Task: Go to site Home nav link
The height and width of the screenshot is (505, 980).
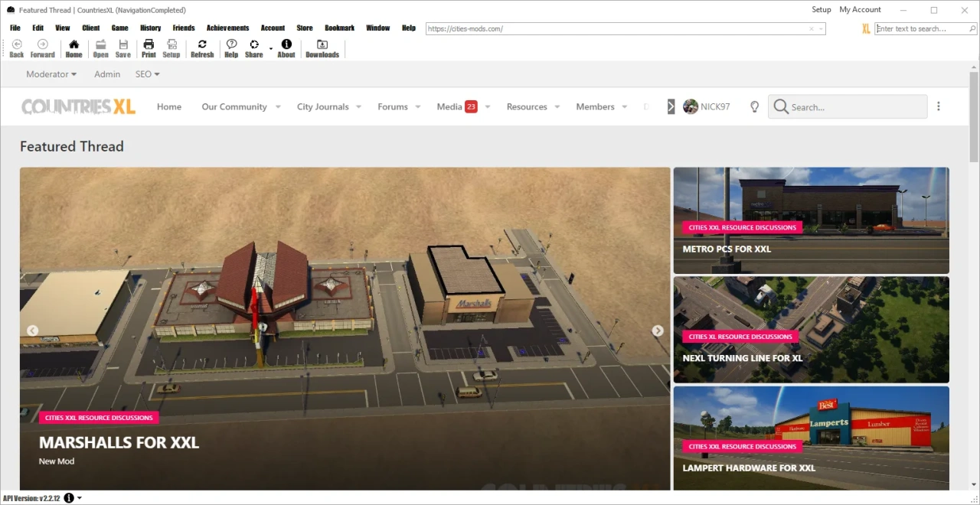Action: coord(169,107)
